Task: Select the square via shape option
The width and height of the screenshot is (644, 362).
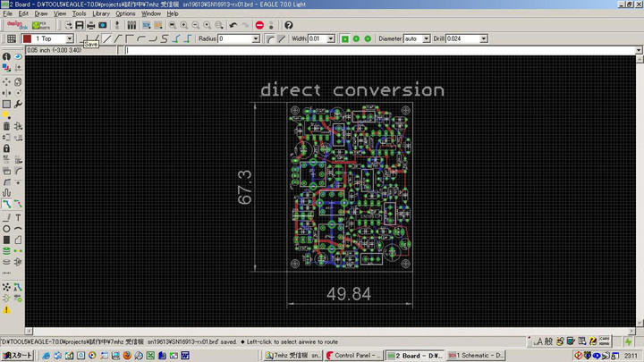Action: [343, 39]
